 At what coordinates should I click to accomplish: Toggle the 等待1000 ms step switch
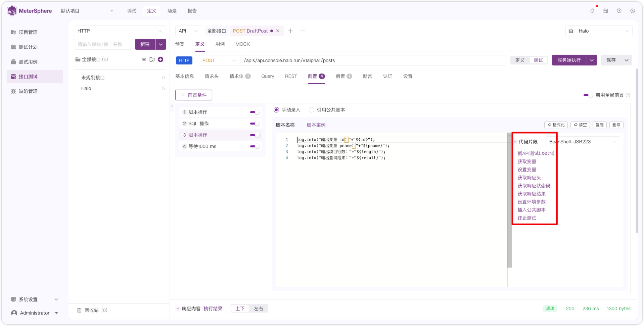(255, 146)
